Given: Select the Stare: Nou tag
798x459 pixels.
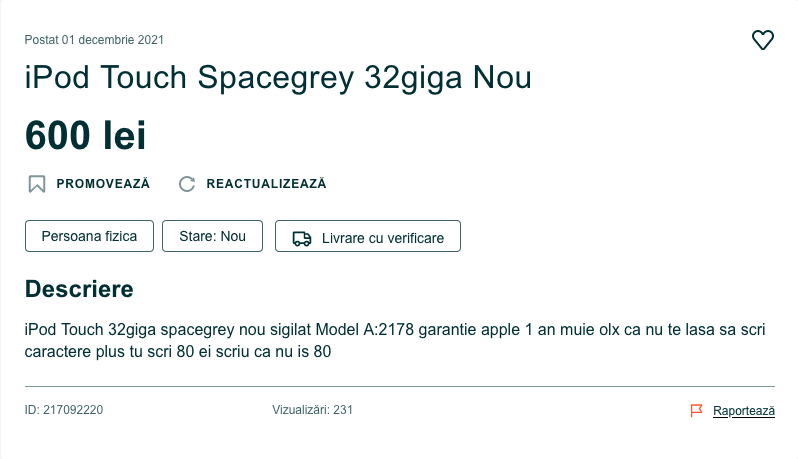Looking at the screenshot, I should pos(212,236).
